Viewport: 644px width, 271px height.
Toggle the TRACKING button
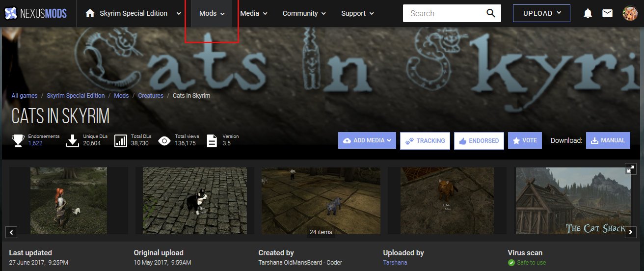click(425, 140)
